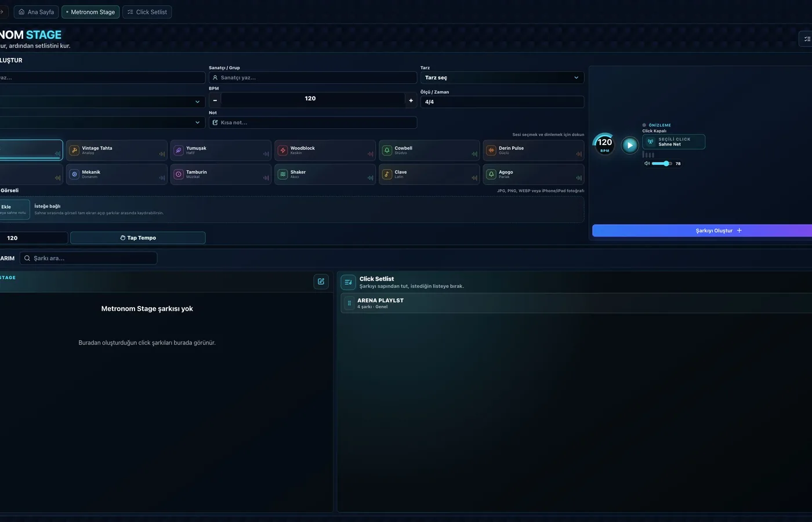Pick the Agogo bell icon

(491, 174)
